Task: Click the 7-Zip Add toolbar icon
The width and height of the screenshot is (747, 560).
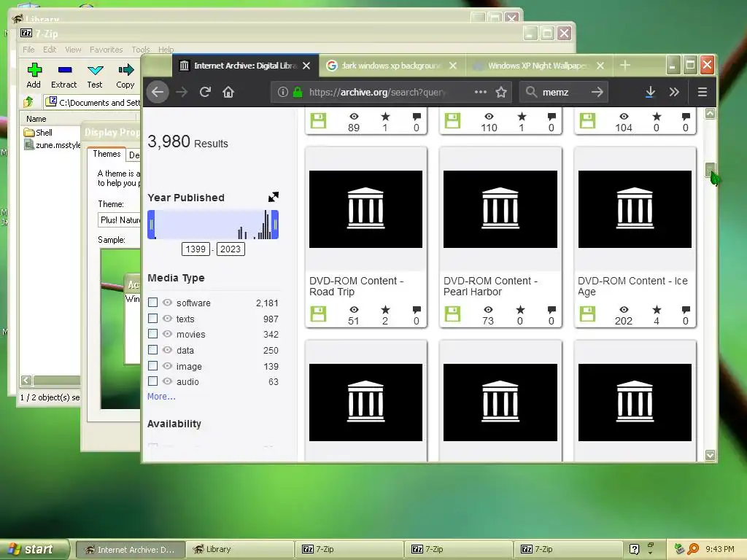Action: coord(34,70)
